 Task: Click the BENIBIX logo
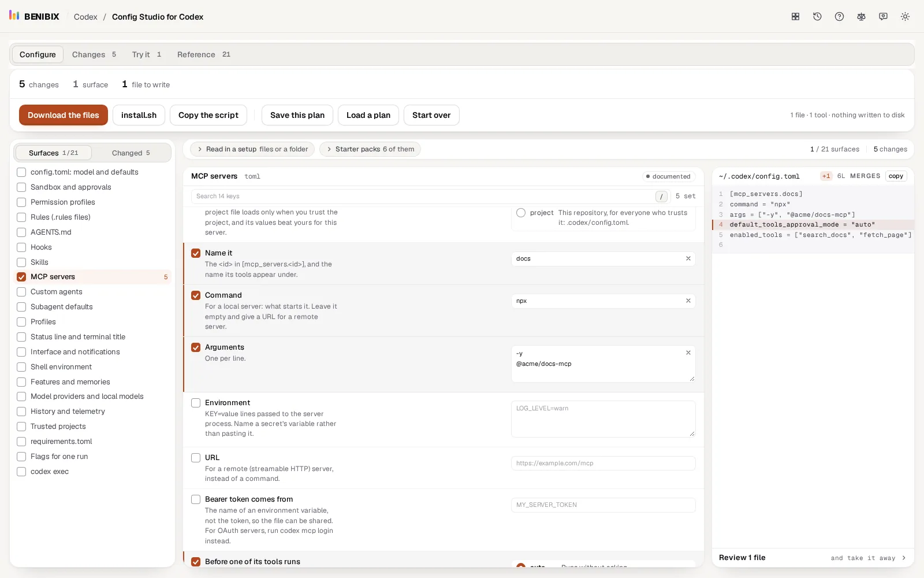coord(34,16)
